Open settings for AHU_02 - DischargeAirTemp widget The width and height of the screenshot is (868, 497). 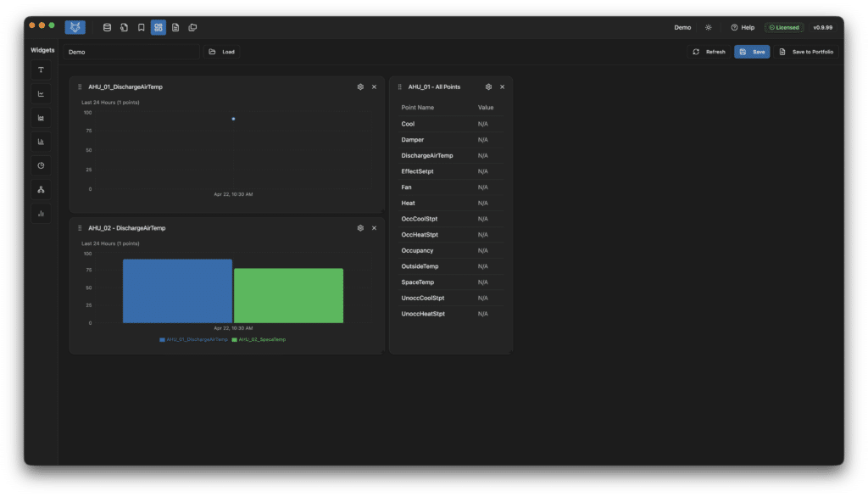click(x=360, y=228)
